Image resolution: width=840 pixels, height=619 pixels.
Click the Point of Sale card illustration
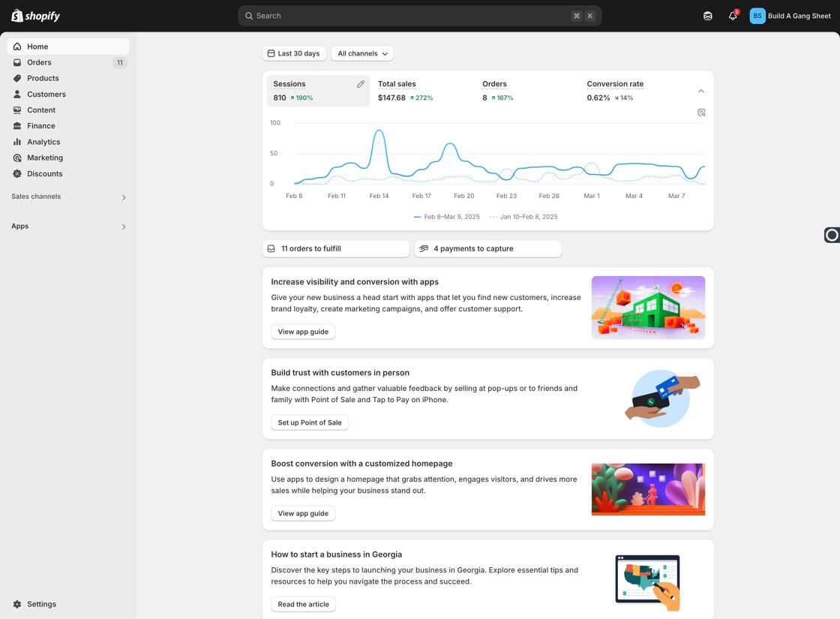[x=663, y=398]
